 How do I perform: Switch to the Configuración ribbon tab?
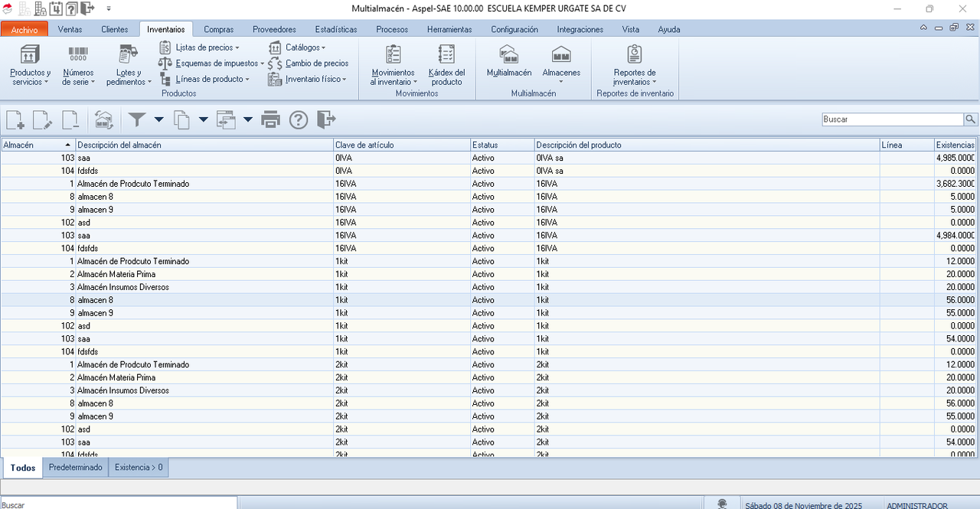[514, 30]
